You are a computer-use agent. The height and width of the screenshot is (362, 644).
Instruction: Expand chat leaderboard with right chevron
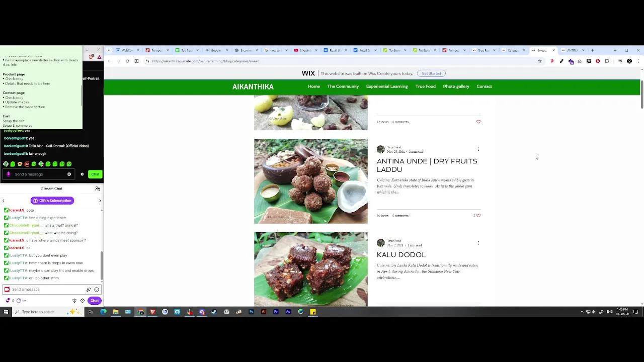[100, 201]
